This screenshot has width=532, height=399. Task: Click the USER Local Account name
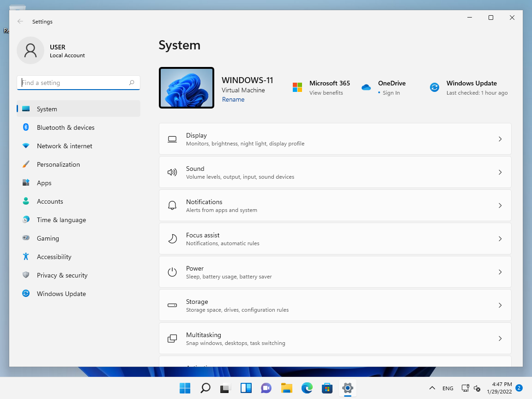click(67, 51)
